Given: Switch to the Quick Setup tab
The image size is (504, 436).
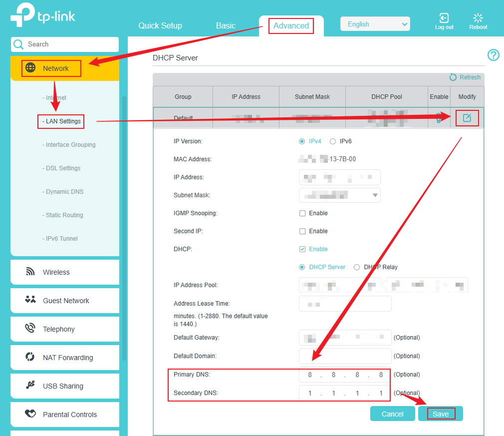Looking at the screenshot, I should click(160, 25).
